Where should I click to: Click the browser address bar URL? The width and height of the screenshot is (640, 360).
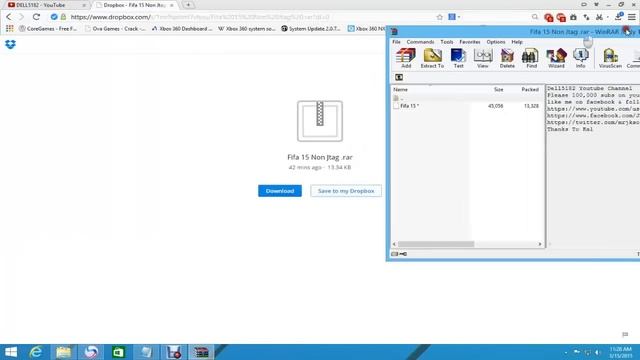coord(200,17)
